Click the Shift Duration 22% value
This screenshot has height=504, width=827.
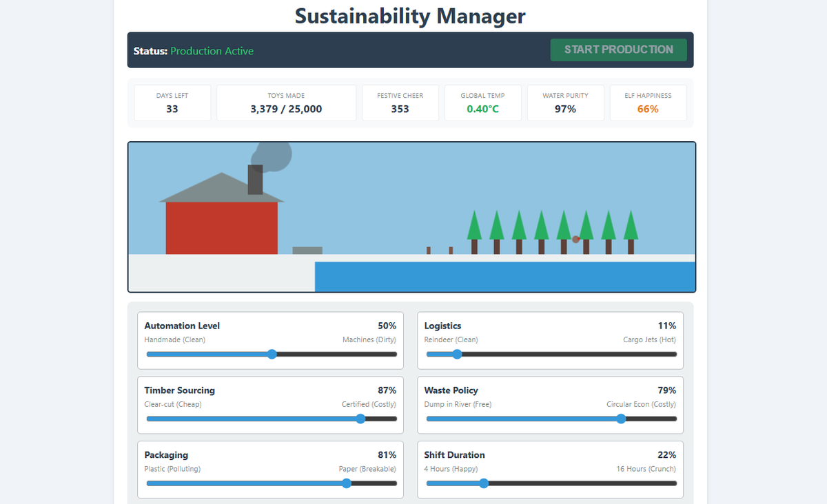[x=667, y=455]
